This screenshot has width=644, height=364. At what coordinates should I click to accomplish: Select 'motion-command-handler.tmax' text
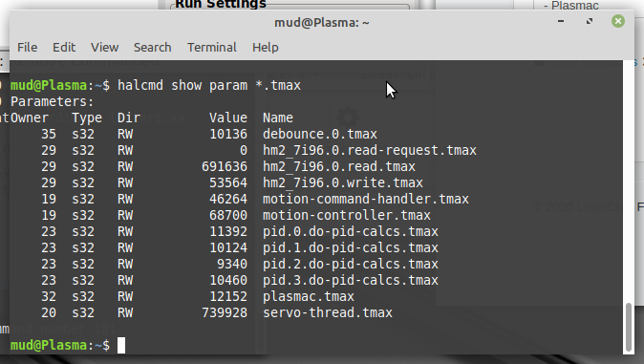[x=366, y=200]
